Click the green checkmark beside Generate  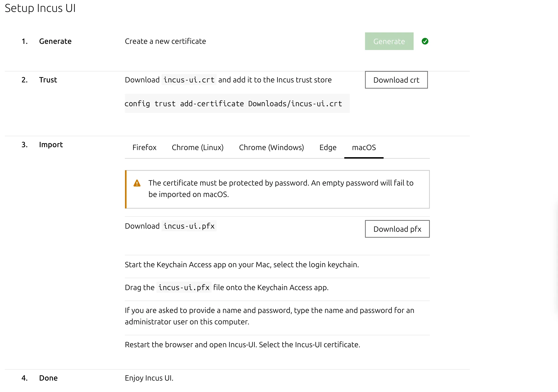point(425,41)
